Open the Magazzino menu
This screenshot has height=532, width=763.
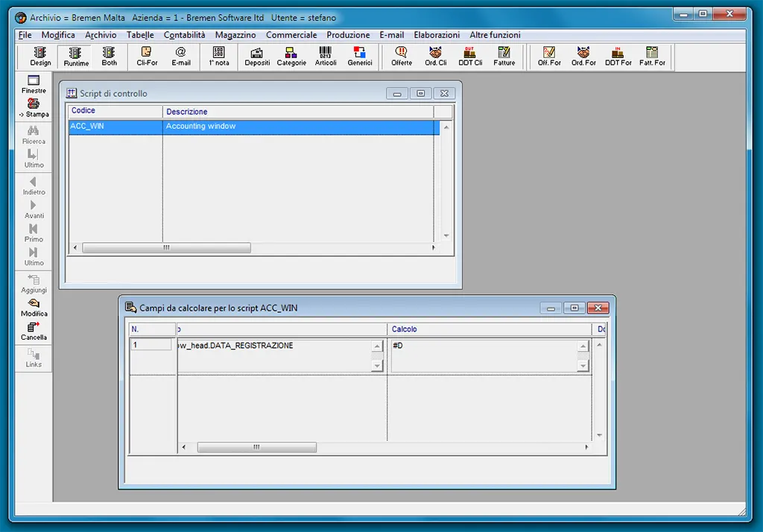click(235, 35)
